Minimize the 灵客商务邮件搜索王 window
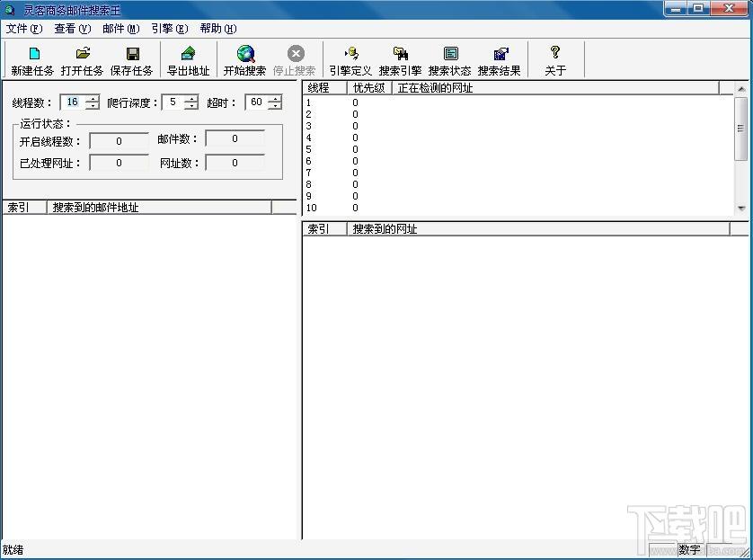This screenshot has height=560, width=753. coord(675,8)
